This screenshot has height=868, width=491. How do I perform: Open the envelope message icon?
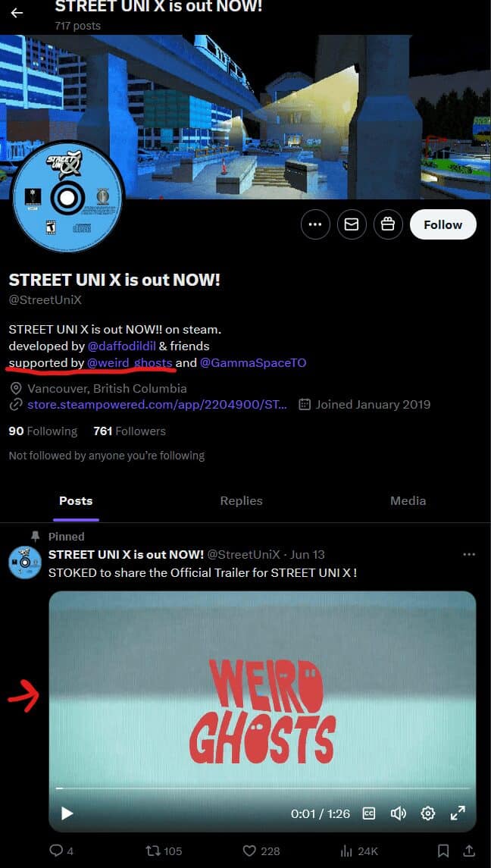pyautogui.click(x=352, y=224)
